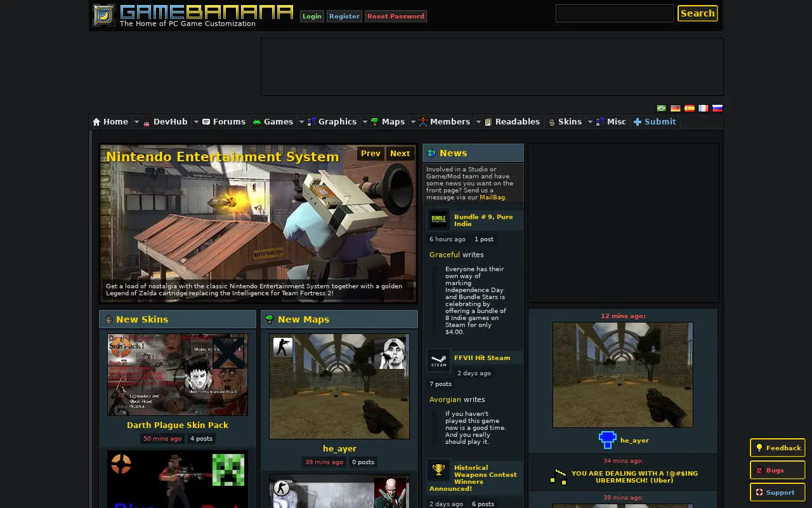Image resolution: width=812 pixels, height=508 pixels.
Task: Click the green icon beside New Maps
Action: coord(270,319)
